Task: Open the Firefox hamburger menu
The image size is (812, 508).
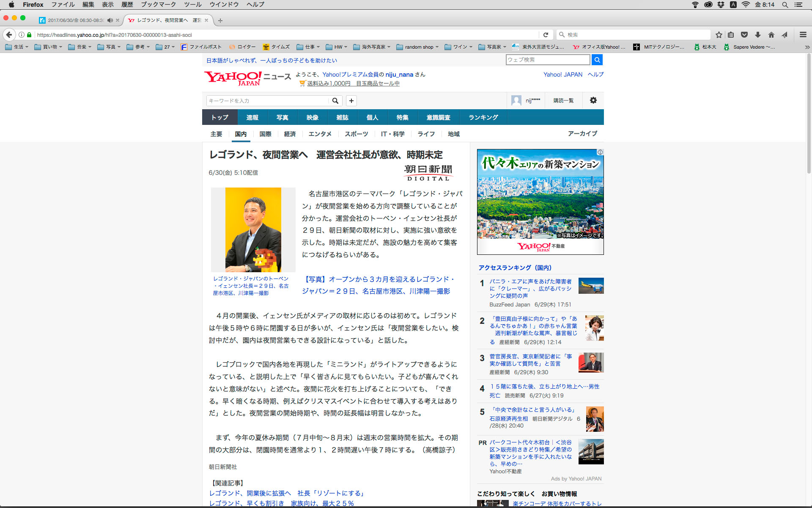Action: click(x=803, y=35)
